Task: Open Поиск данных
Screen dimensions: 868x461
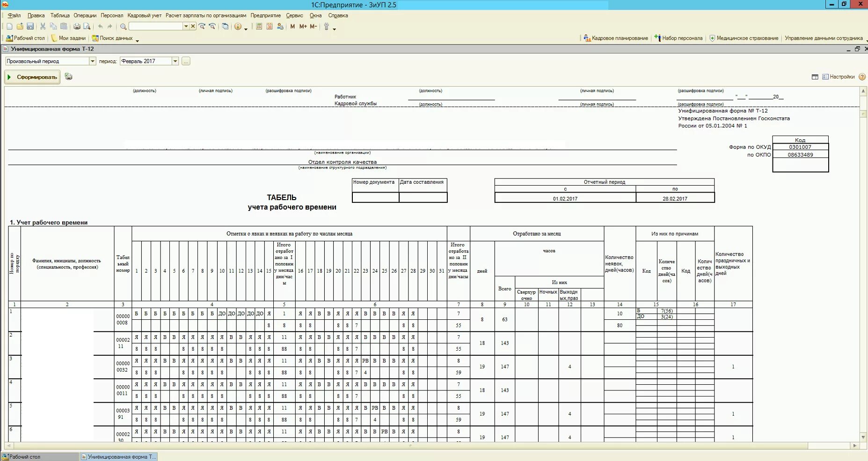Action: (x=112, y=38)
